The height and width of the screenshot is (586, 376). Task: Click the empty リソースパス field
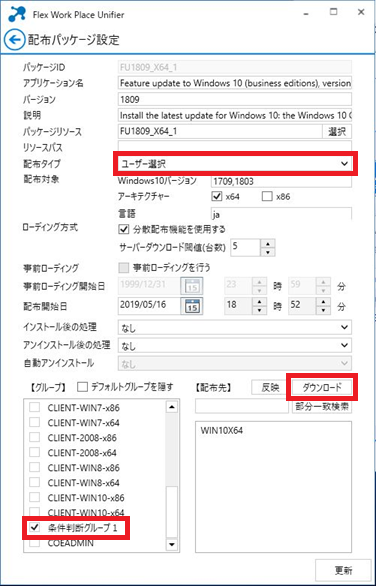coord(235,147)
